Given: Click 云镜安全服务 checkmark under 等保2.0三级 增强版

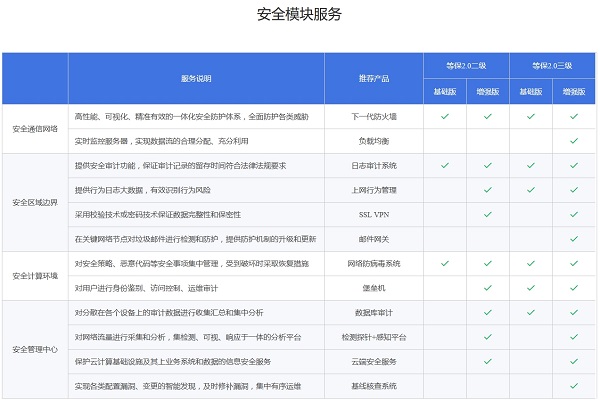Looking at the screenshot, I should pos(573,361).
